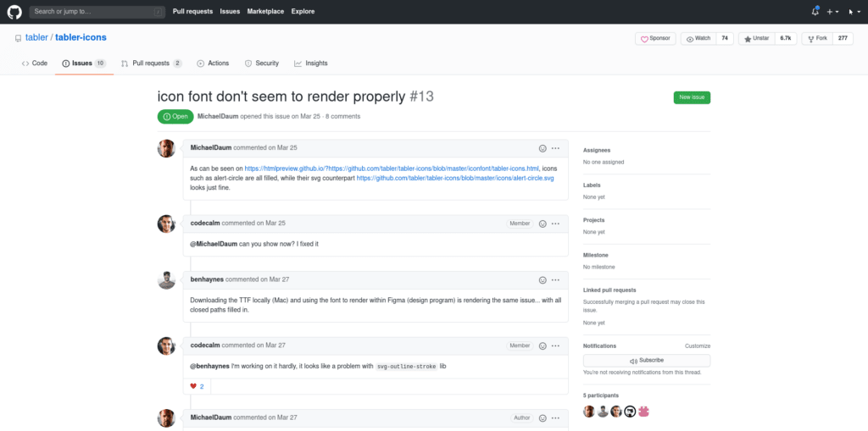Open the alert-circle.svg link

tap(455, 178)
